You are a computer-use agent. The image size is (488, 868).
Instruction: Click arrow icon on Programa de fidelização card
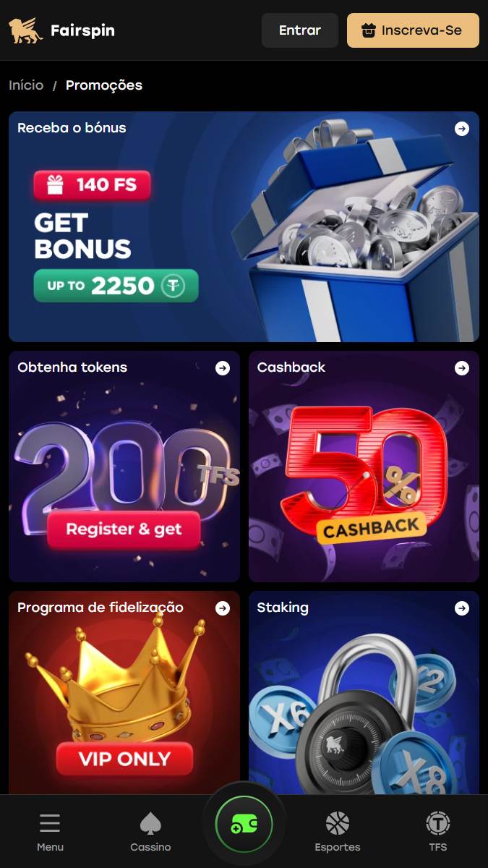(x=223, y=608)
